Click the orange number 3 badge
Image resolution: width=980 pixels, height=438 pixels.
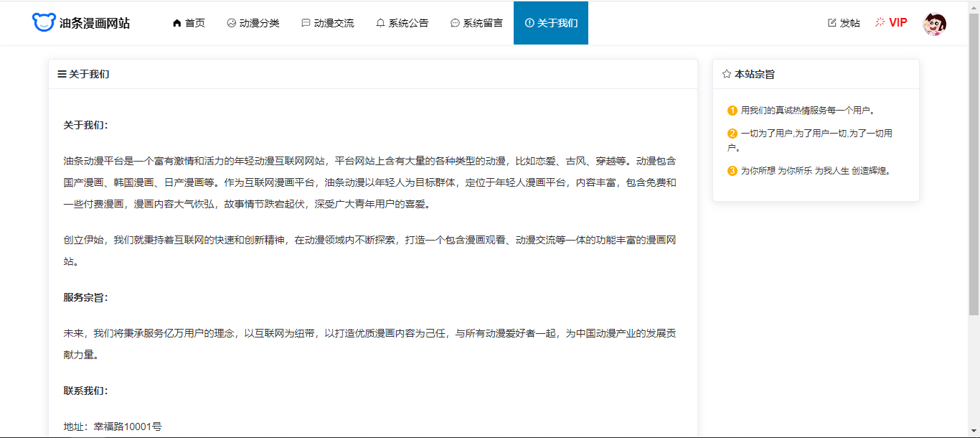[732, 171]
